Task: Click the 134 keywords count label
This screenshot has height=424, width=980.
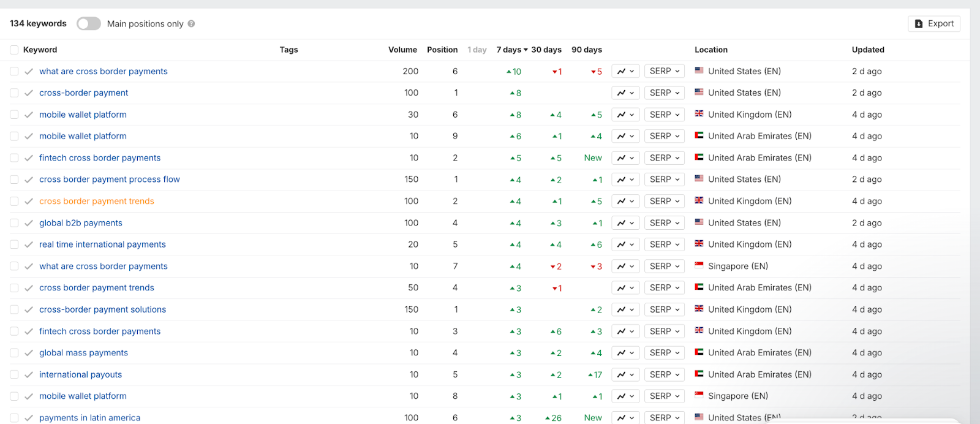Action: 38,23
